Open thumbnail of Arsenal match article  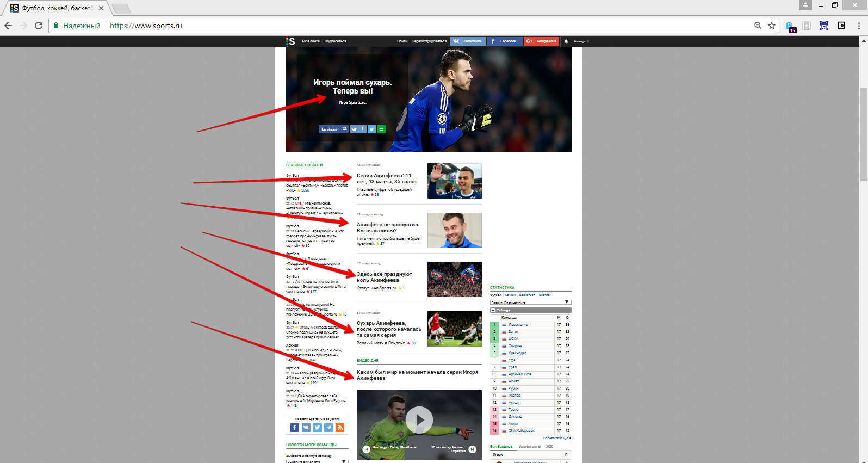[x=454, y=329]
